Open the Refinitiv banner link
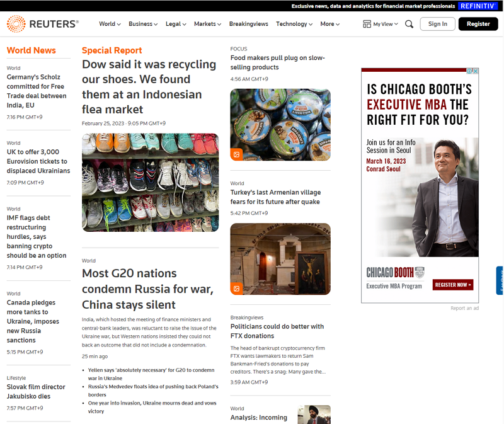 pyautogui.click(x=478, y=6)
